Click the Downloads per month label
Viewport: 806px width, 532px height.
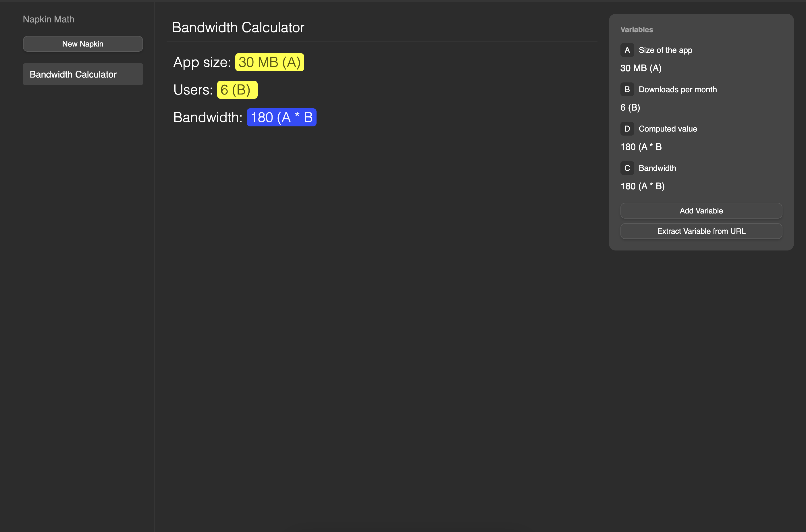[x=677, y=89]
